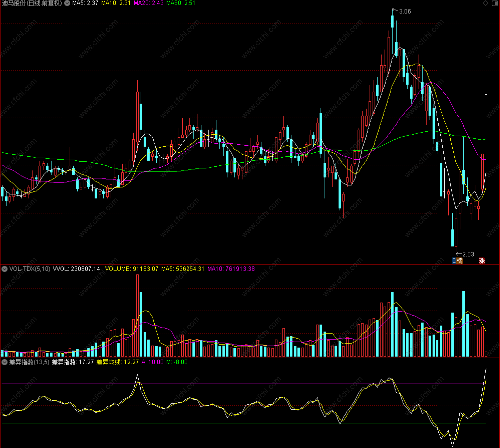500x448 pixels.
Task: Click the 迪马股份(日线.前复权) chart title
Action: pyautogui.click(x=32, y=3)
